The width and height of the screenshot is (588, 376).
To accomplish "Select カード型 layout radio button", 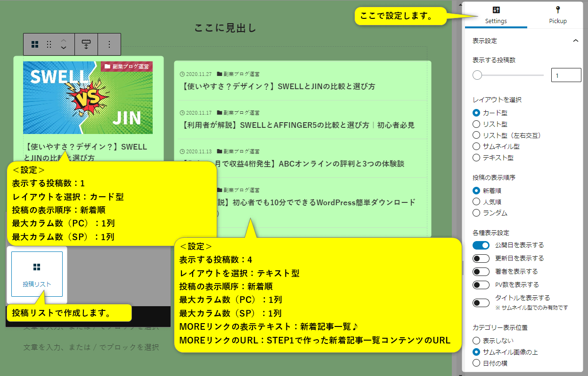I will click(x=476, y=113).
